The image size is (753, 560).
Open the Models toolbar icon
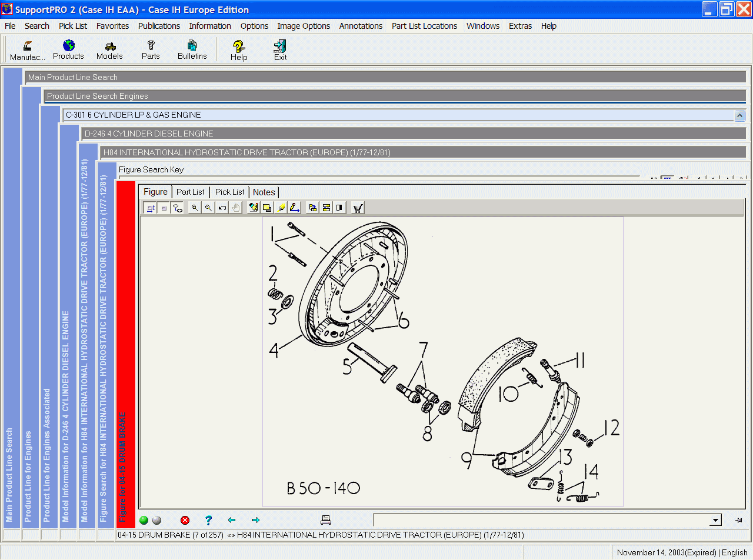(x=109, y=49)
